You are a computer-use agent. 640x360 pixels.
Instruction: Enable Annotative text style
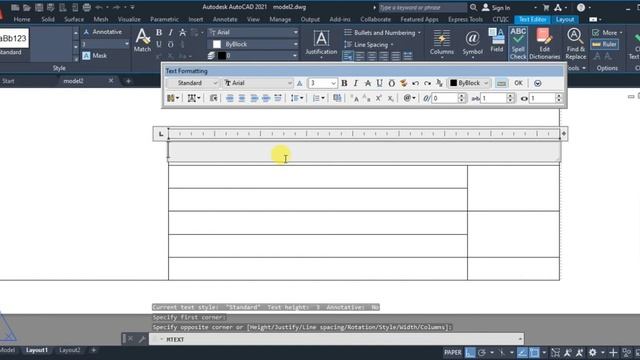(x=102, y=32)
